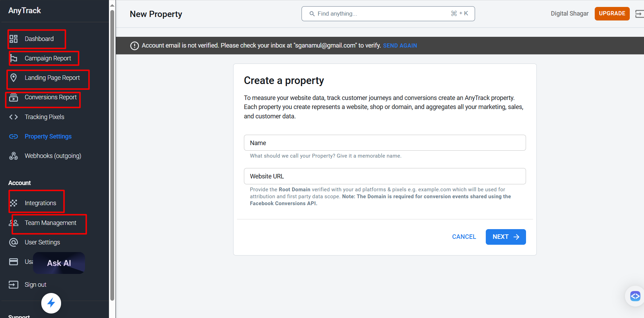Click the User Settings at-sign icon
This screenshot has height=318, width=644.
[14, 242]
